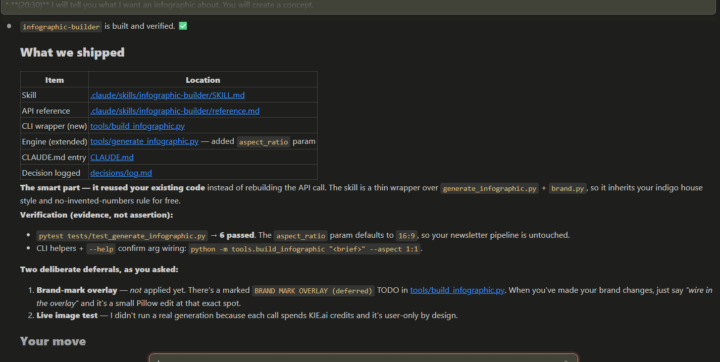Viewport: 720px width, 362px height.
Task: Click the 'Live image test' bold text
Action: point(67,315)
